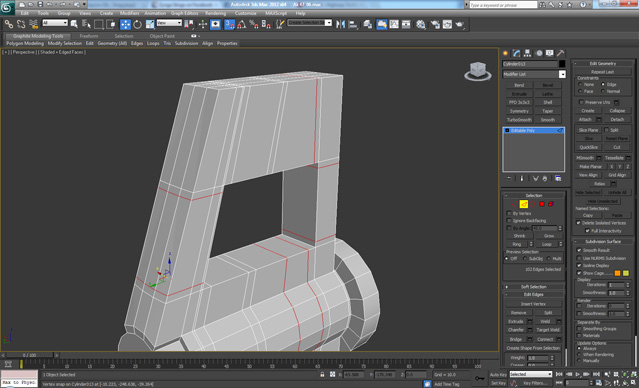Viewport: 639px width, 388px height.
Task: Open the Modifiers menu
Action: coord(130,13)
